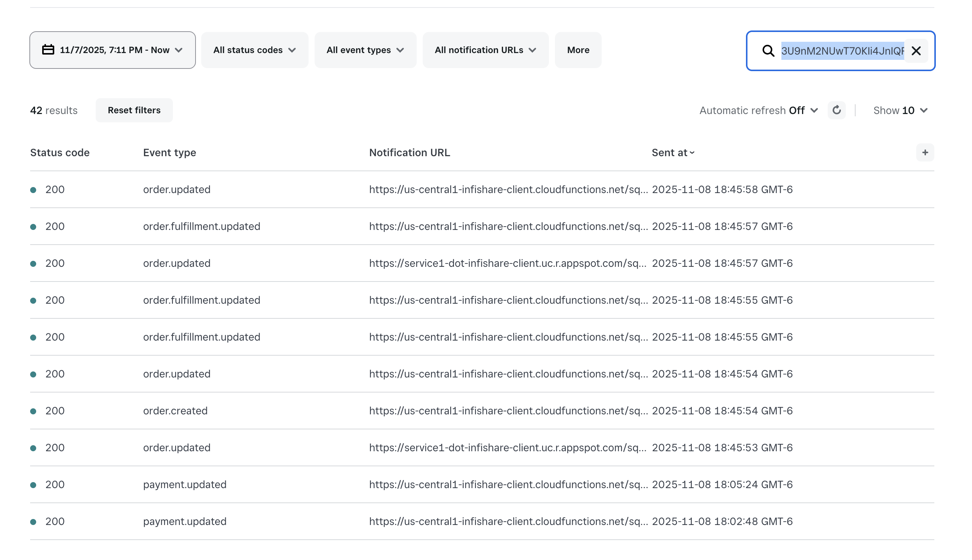The width and height of the screenshot is (972, 560).
Task: Click the search magnifier icon
Action: pyautogui.click(x=768, y=51)
